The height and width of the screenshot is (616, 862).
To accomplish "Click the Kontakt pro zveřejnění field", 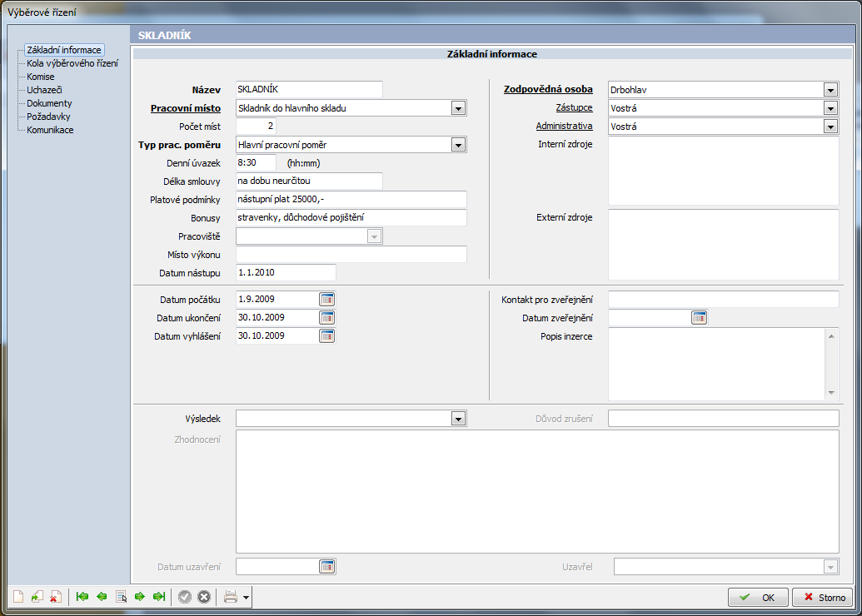I will point(724,300).
